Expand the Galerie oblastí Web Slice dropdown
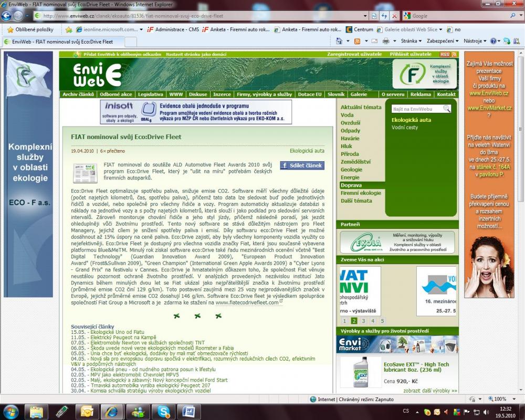The height and width of the screenshot is (420, 525). point(440,29)
